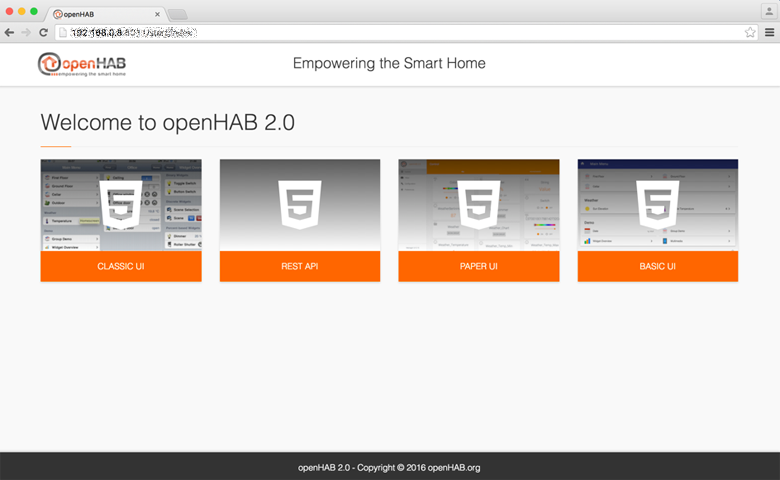
Task: Reload the page with refresh icon
Action: 43,33
